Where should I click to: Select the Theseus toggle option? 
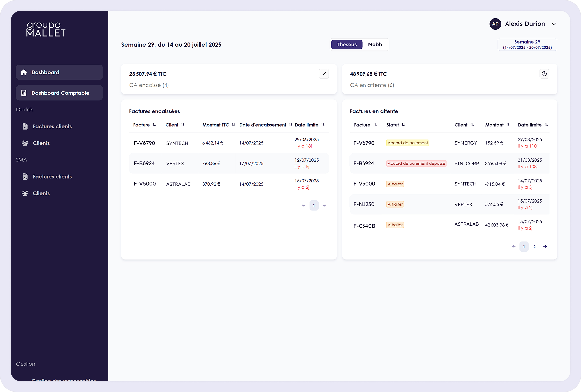346,45
